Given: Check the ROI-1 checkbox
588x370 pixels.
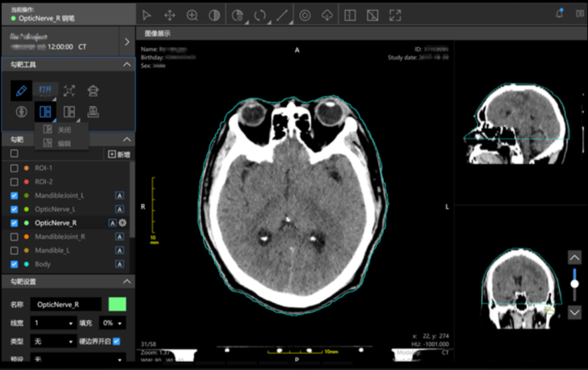Looking at the screenshot, I should tap(14, 168).
